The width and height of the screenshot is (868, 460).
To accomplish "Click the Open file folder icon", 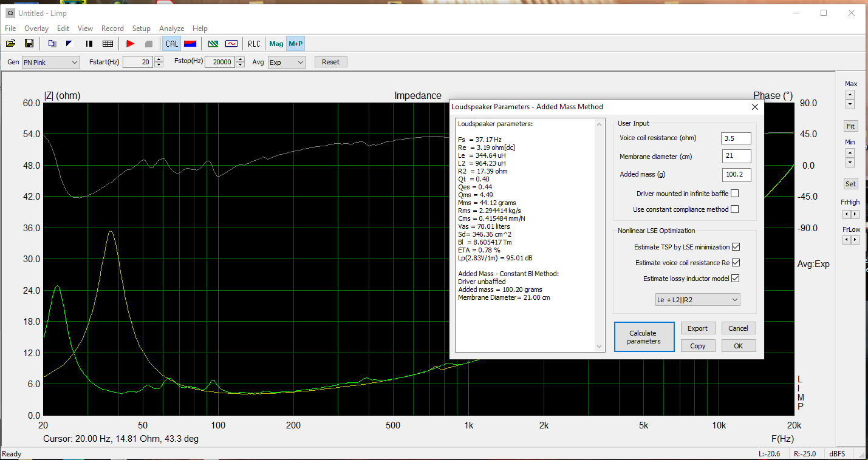I will [x=11, y=44].
